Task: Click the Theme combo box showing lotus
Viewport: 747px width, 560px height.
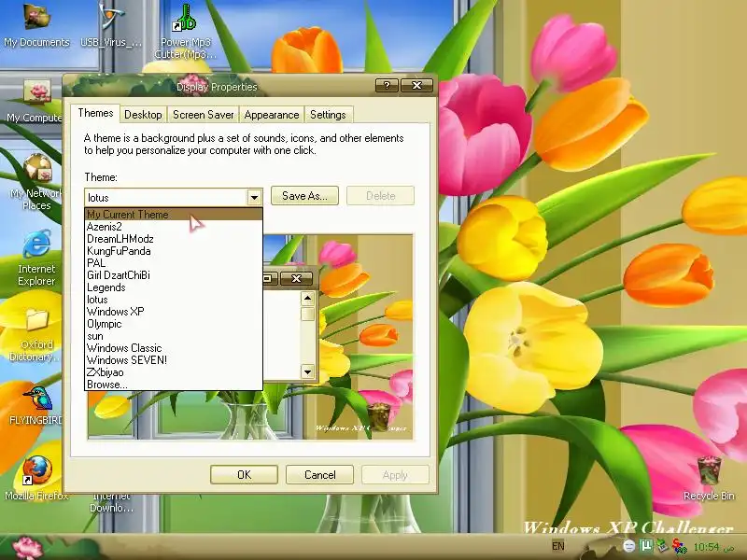Action: click(174, 197)
